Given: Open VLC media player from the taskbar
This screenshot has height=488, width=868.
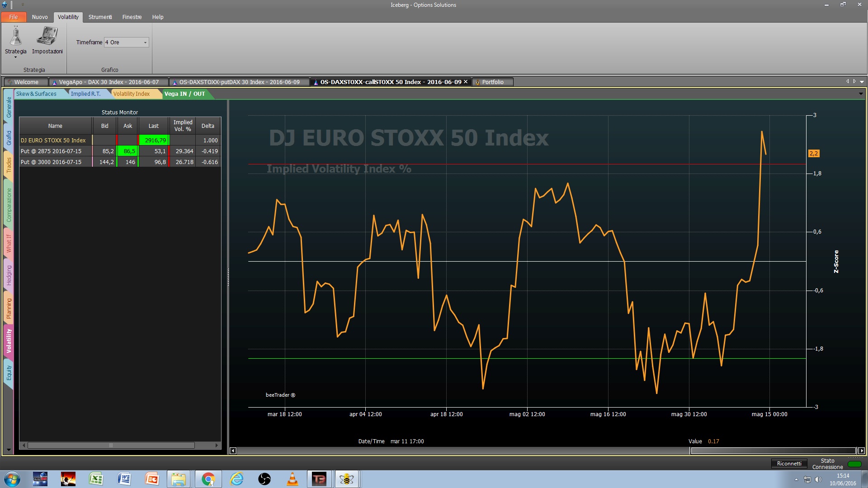Looking at the screenshot, I should tap(292, 479).
